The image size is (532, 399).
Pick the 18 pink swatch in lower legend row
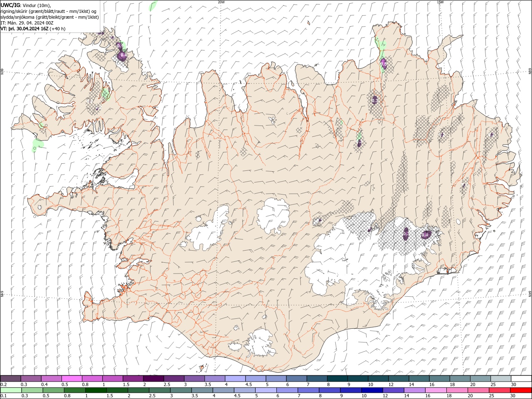tap(457, 390)
